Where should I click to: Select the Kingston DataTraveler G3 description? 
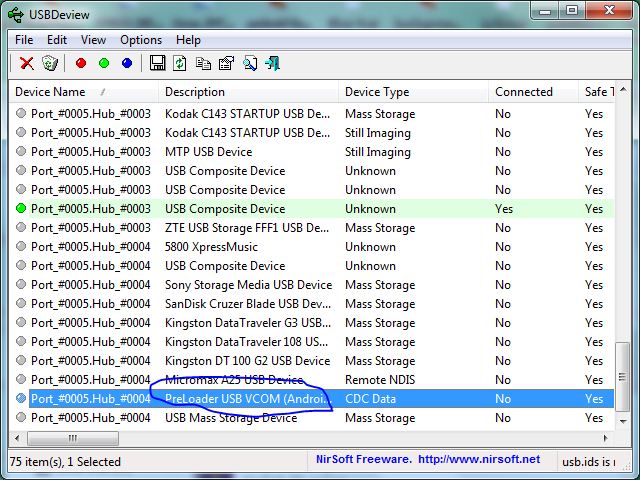(248, 323)
